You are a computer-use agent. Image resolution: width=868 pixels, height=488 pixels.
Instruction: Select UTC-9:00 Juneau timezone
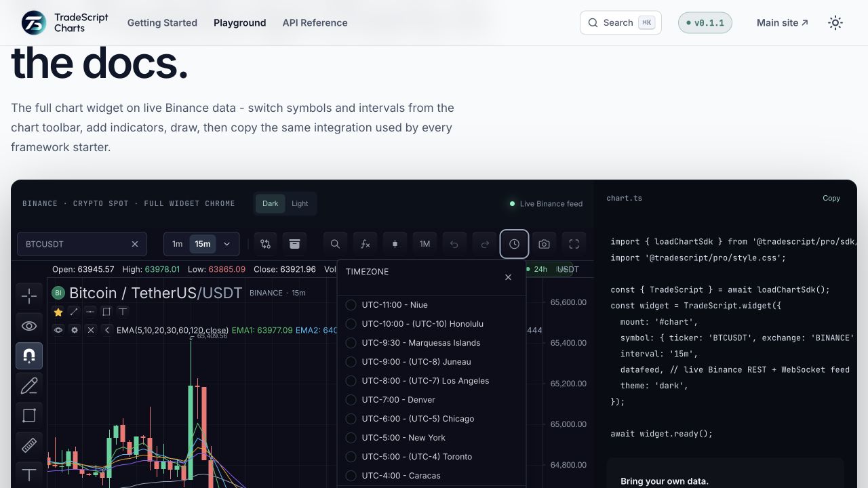tap(431, 362)
